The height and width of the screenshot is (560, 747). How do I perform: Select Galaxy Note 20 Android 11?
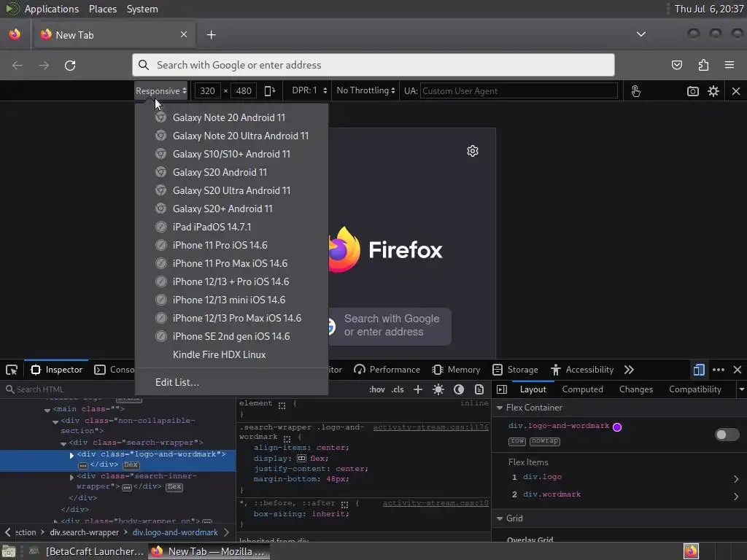point(231,117)
